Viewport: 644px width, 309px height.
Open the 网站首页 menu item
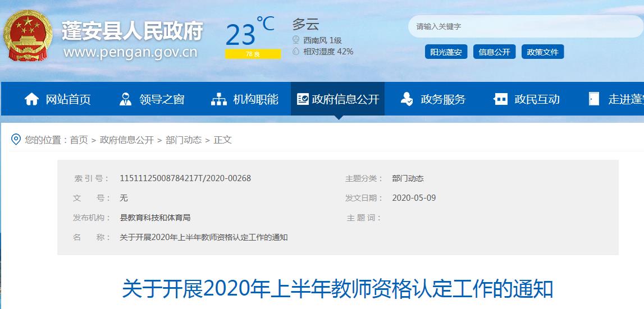click(57, 99)
